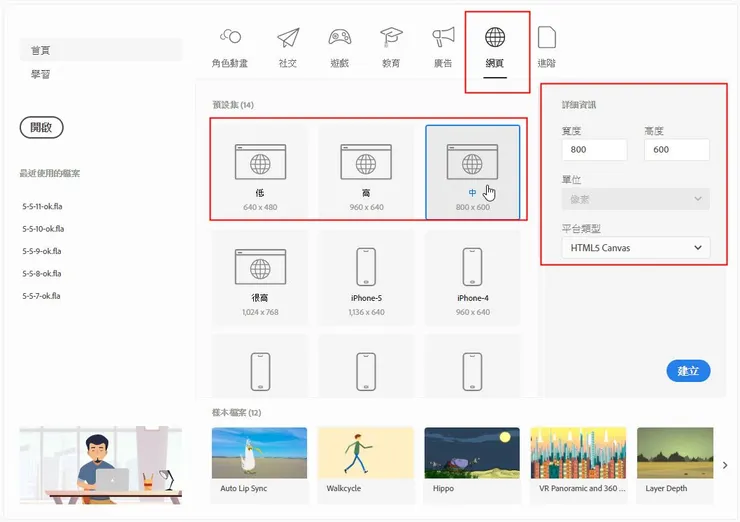Image resolution: width=740 pixels, height=522 pixels.
Task: Choose the 社交 paper plane icon
Action: pos(288,37)
